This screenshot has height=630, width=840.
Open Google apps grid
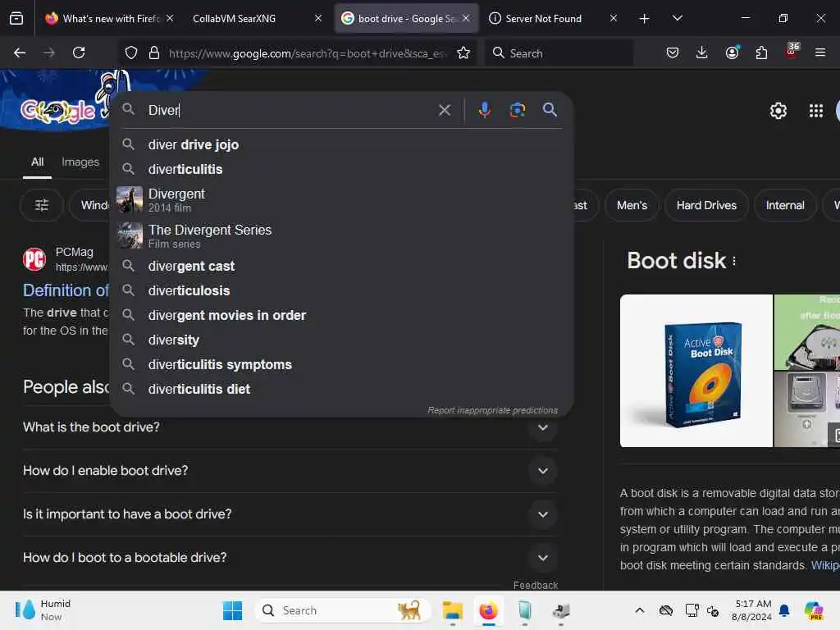(816, 111)
